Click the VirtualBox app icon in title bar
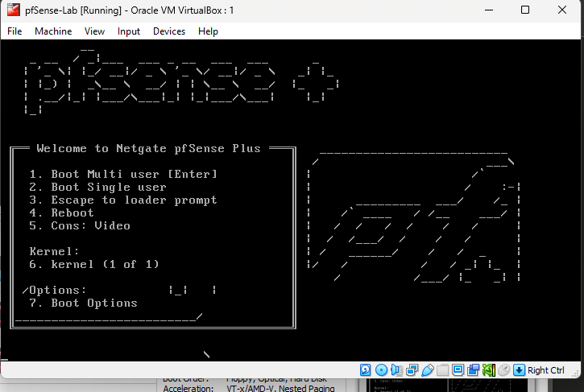This screenshot has width=584, height=392. (14, 10)
